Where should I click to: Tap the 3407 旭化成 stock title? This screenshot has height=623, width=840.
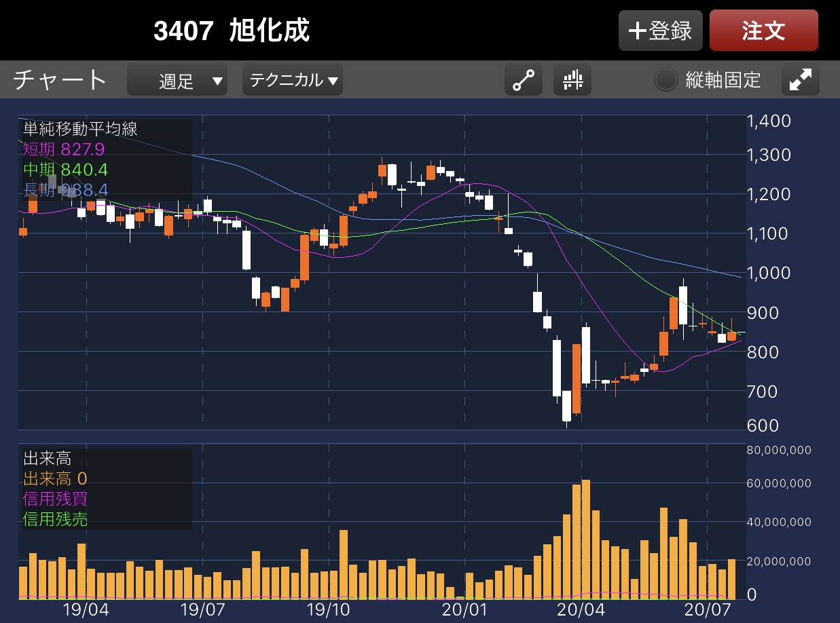click(x=232, y=31)
